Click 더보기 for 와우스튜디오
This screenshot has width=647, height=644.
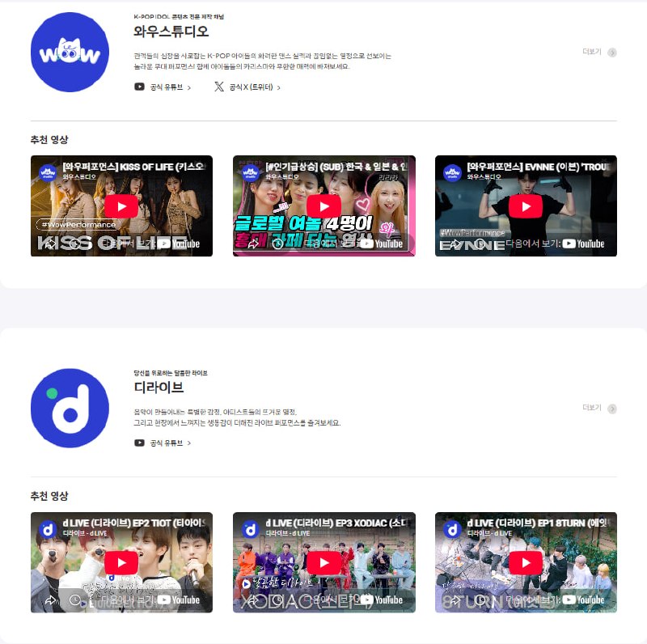point(592,52)
